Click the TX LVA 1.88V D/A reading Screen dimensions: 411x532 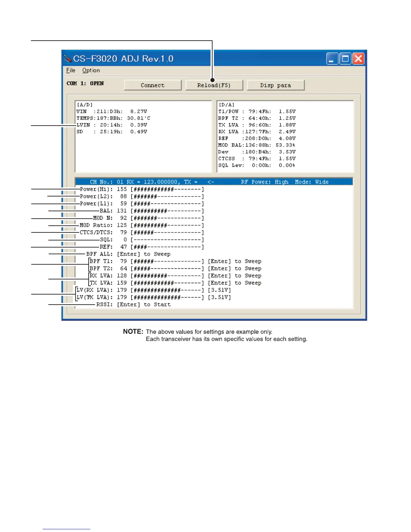(257, 125)
